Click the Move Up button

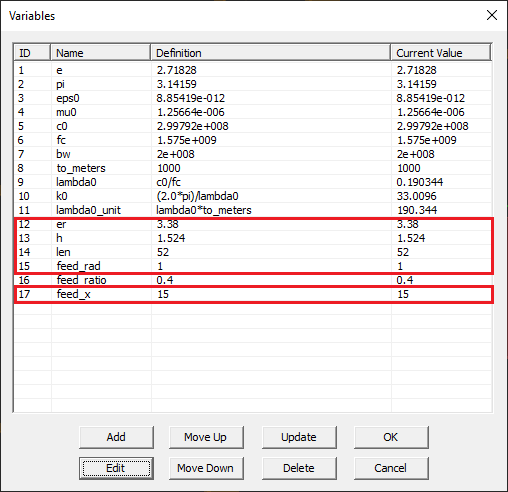pos(206,437)
